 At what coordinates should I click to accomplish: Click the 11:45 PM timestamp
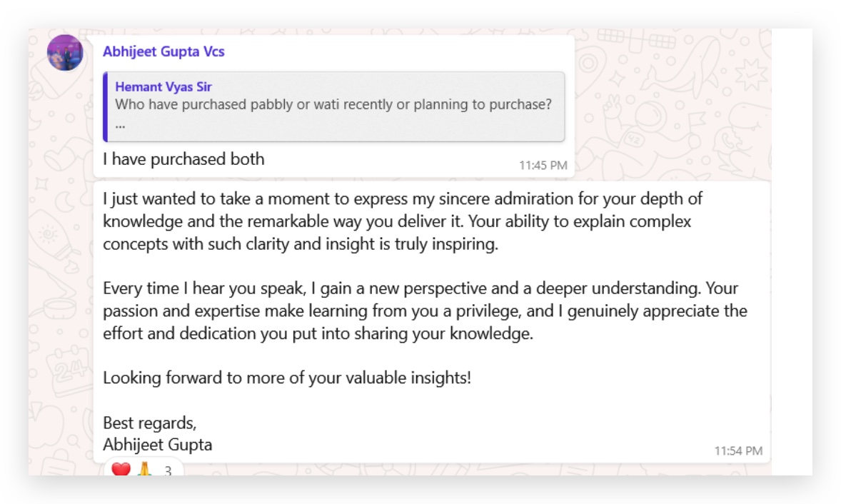pyautogui.click(x=543, y=165)
